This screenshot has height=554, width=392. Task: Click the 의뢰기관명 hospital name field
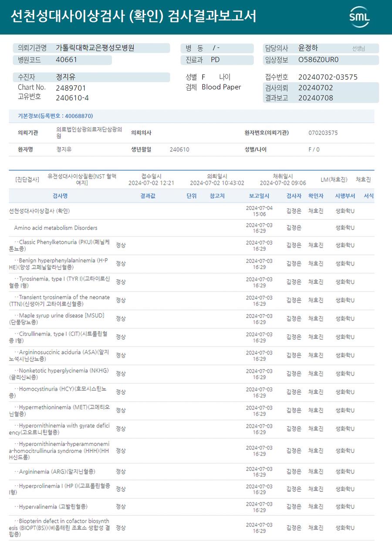91,48
